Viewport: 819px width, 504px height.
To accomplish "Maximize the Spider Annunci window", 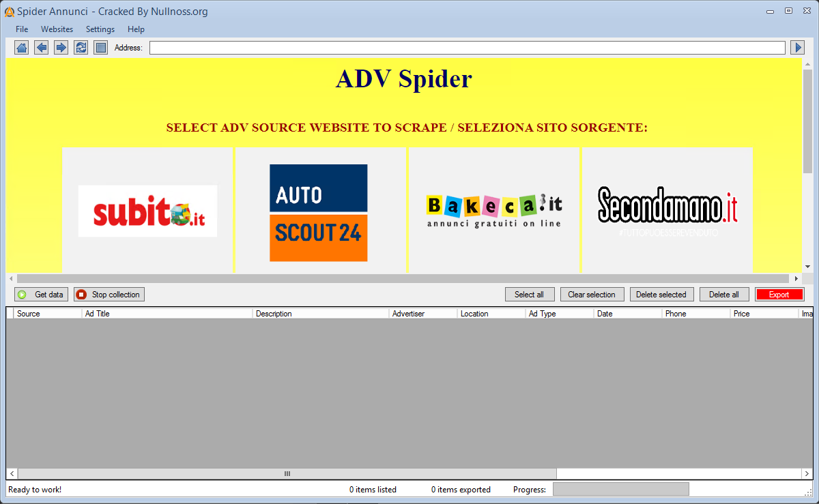I will coord(788,11).
